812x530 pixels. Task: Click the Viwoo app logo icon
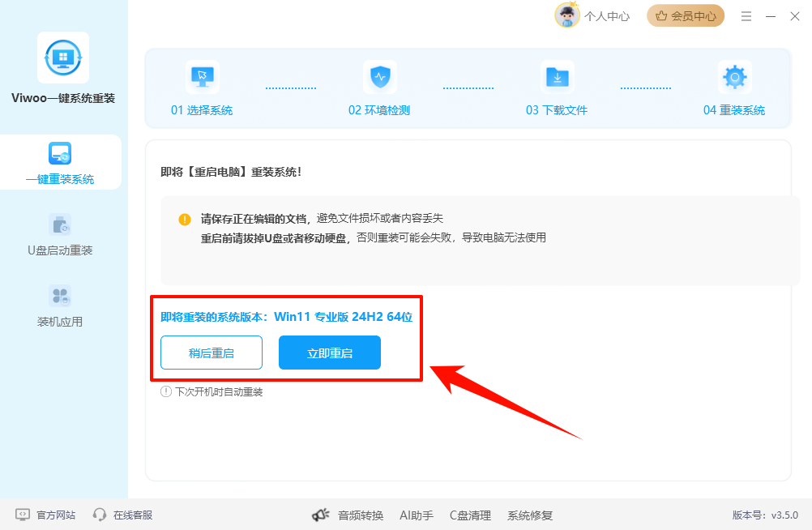[x=63, y=58]
